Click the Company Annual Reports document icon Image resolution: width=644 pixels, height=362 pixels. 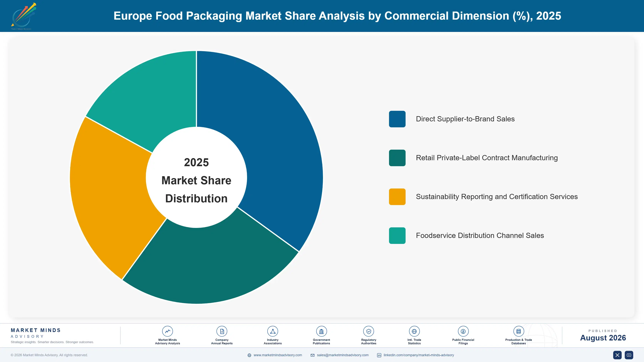click(x=222, y=331)
